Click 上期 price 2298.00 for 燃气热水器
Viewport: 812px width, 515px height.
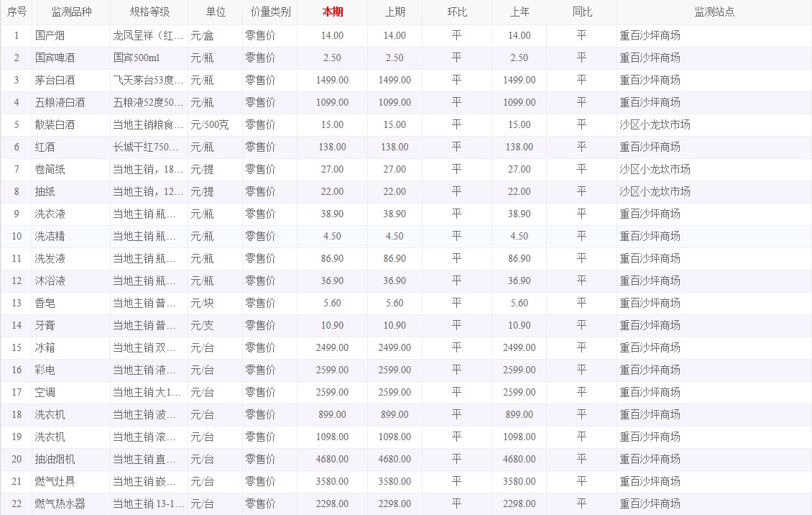pyautogui.click(x=395, y=503)
